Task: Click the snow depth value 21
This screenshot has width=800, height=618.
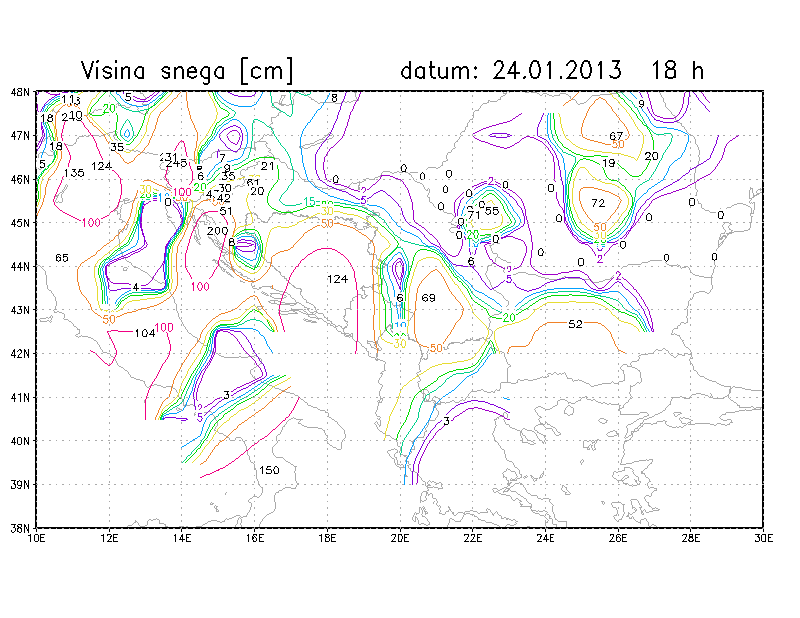Action: pyautogui.click(x=268, y=166)
